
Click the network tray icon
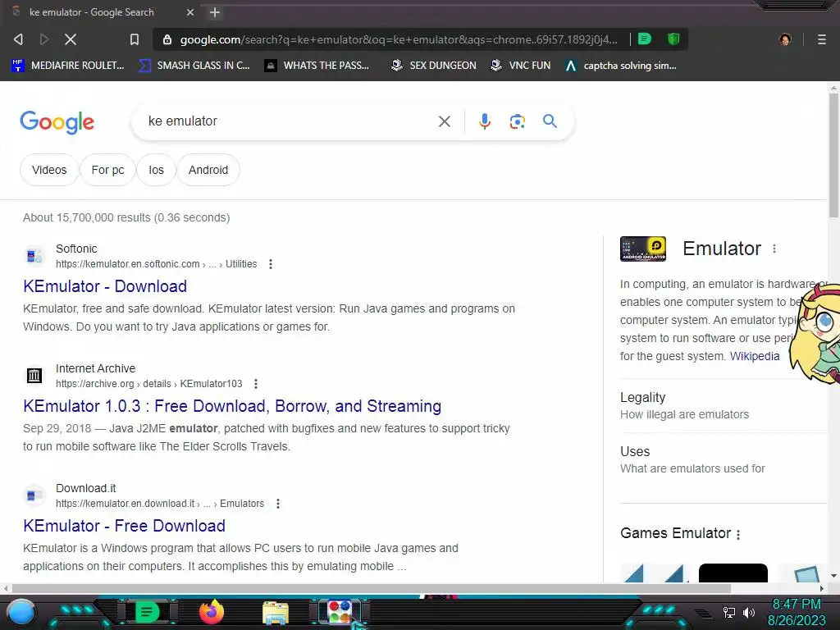(729, 613)
